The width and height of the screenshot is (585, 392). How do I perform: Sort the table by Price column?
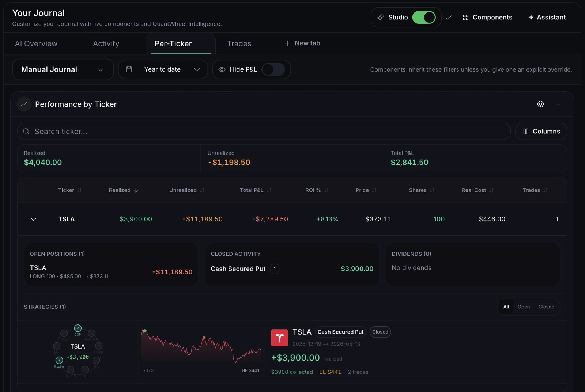coord(366,190)
